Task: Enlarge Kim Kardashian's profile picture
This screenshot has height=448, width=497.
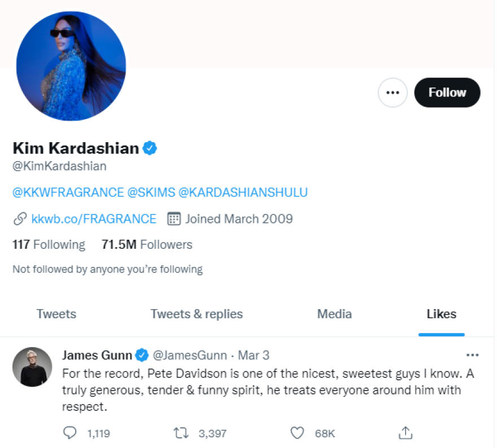Action: click(71, 66)
